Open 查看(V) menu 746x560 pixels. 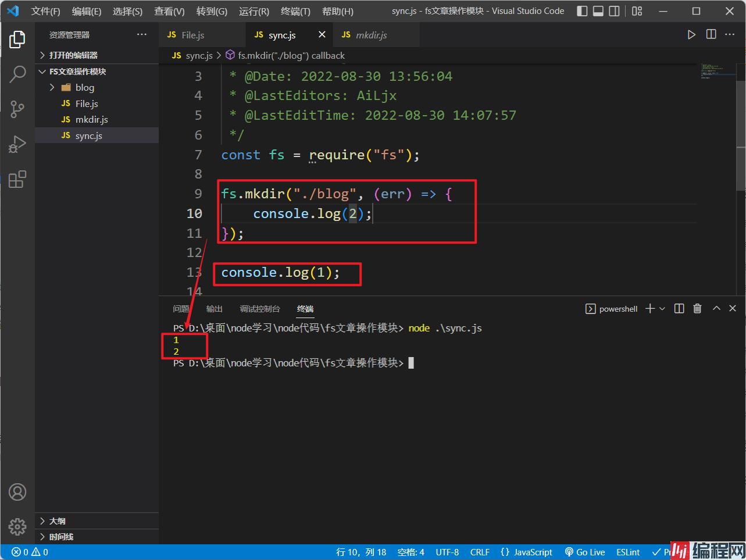tap(169, 11)
